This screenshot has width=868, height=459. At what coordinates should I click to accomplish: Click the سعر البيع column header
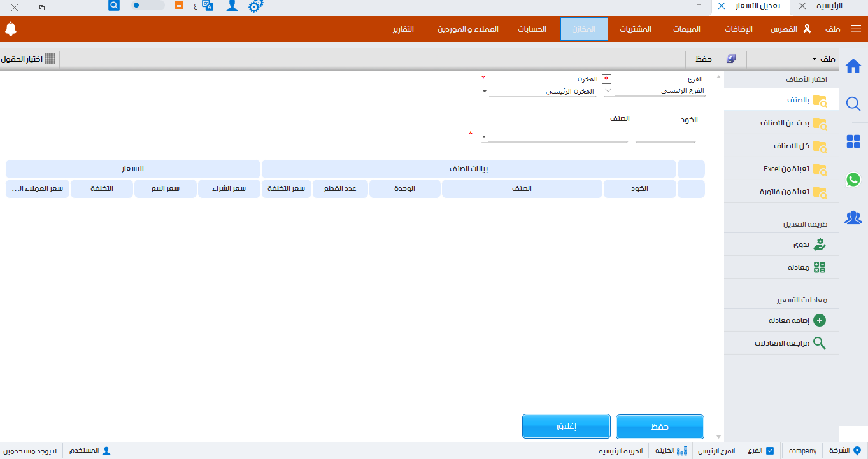pos(166,188)
